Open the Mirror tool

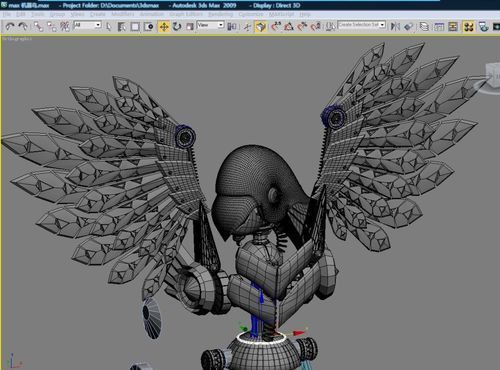[x=395, y=26]
